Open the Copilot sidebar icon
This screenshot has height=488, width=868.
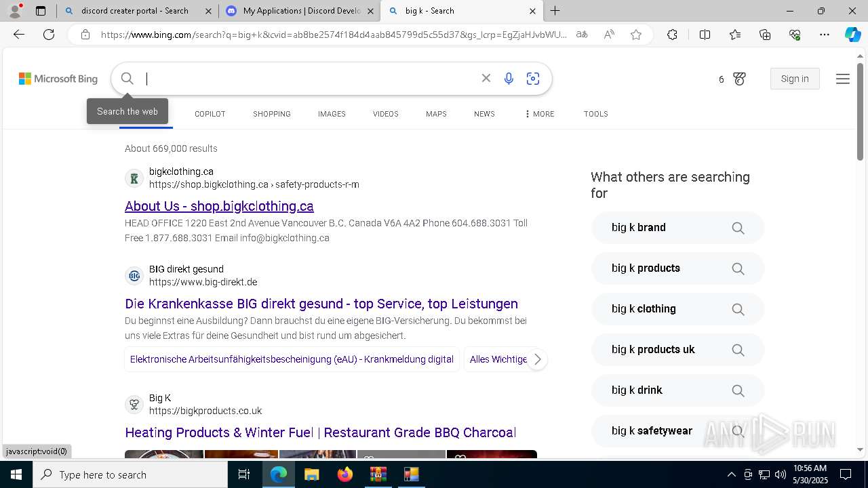[x=852, y=35]
